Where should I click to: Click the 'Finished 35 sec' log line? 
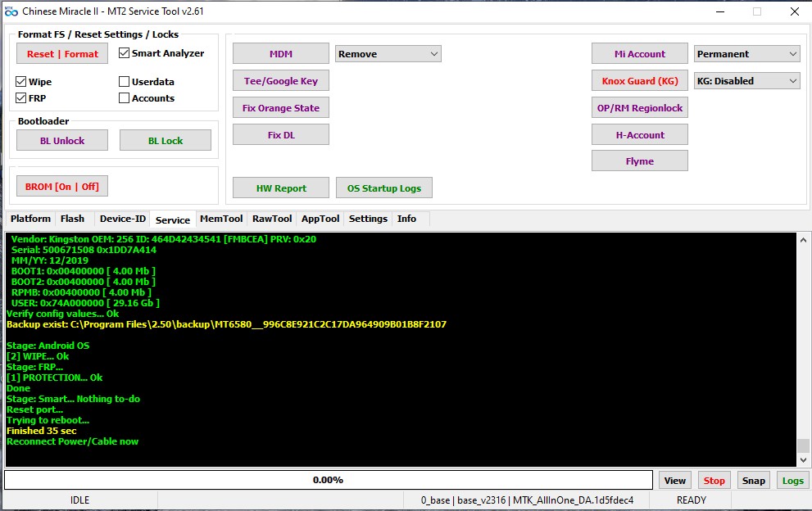click(x=42, y=431)
